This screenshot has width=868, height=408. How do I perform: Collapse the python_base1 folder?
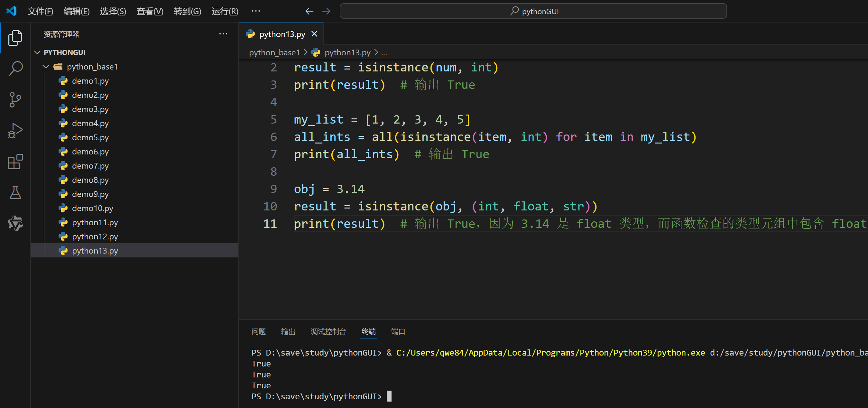click(46, 67)
